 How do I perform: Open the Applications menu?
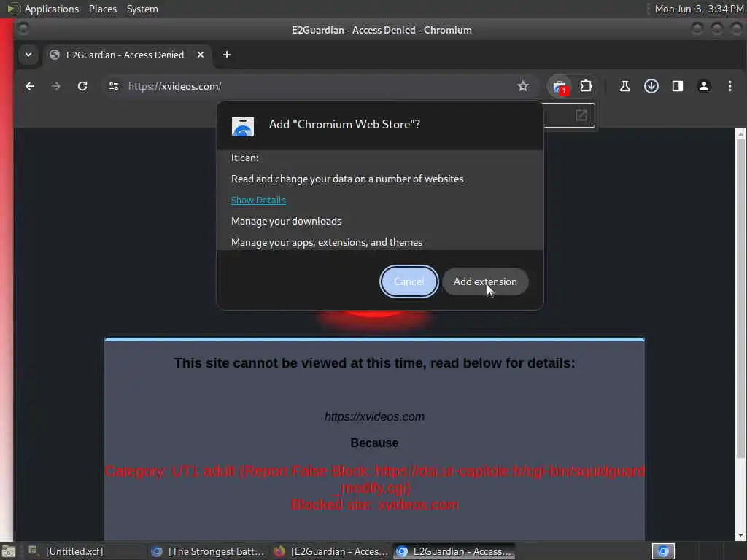52,9
